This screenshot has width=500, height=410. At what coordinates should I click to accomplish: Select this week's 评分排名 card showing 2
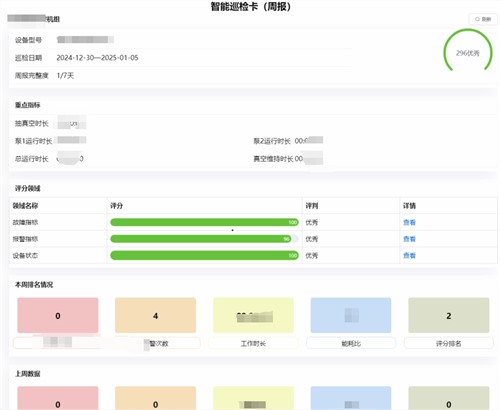449,315
